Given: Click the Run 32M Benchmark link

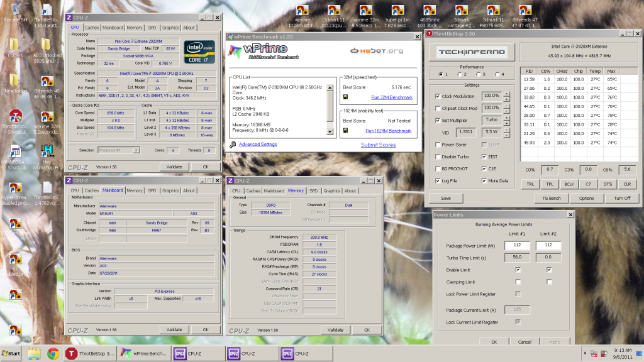Looking at the screenshot, I should [x=392, y=97].
